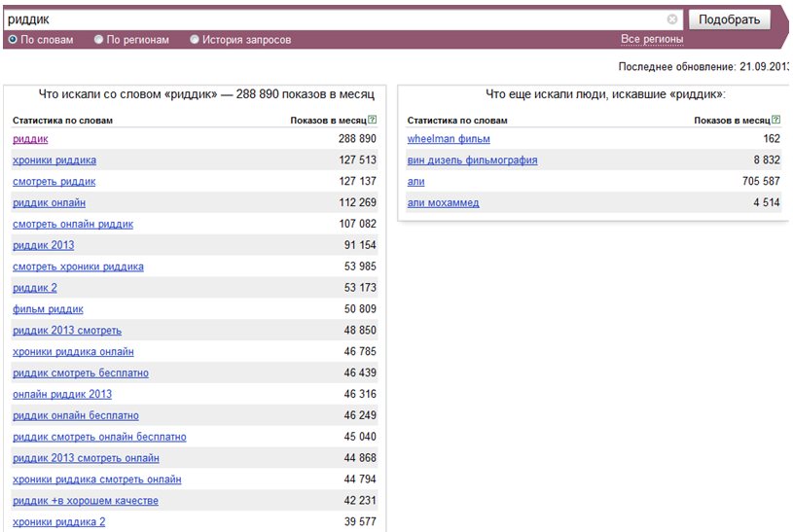
Task: Open the 'али' related query link
Action: click(x=415, y=182)
